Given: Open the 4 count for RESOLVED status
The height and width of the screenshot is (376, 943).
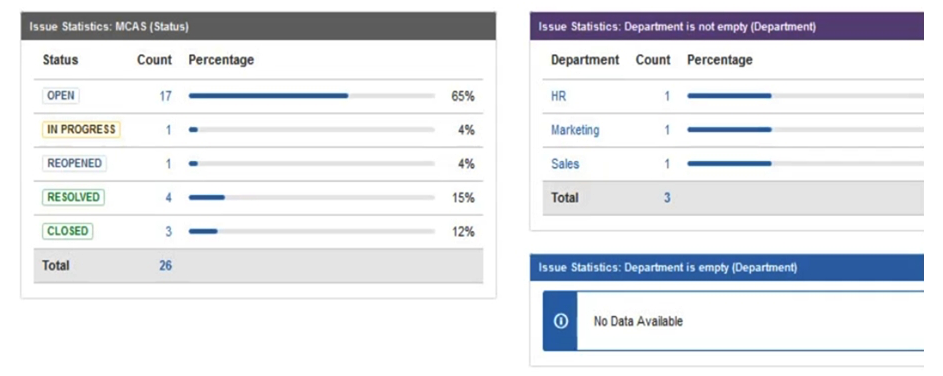Looking at the screenshot, I should (168, 197).
